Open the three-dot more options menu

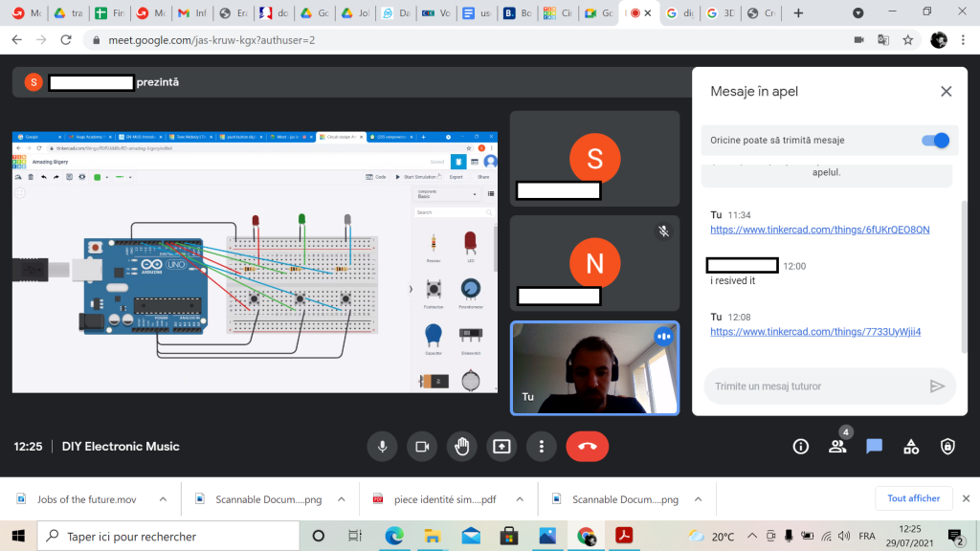click(x=542, y=447)
